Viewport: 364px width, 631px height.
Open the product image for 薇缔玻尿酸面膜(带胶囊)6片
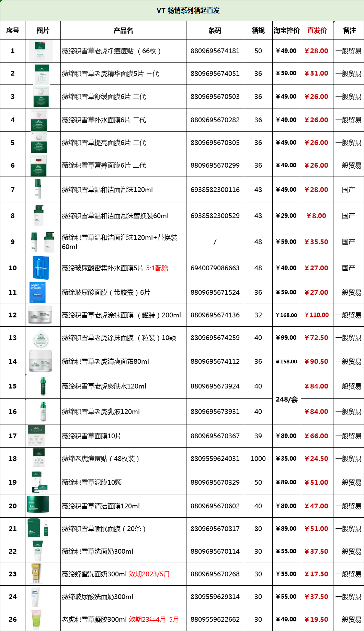tap(37, 292)
